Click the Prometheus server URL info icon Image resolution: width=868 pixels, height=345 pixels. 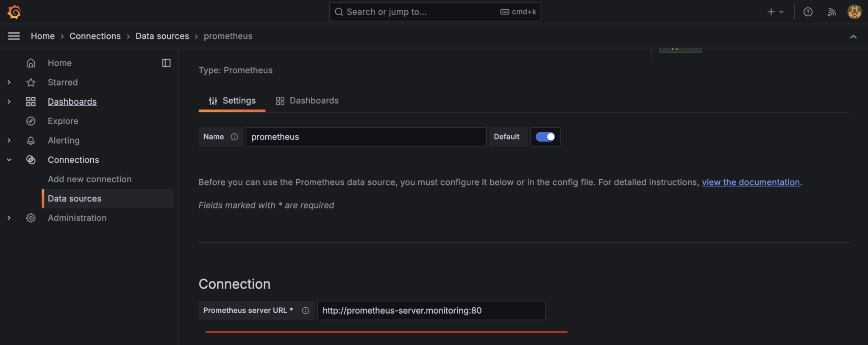[x=306, y=311]
